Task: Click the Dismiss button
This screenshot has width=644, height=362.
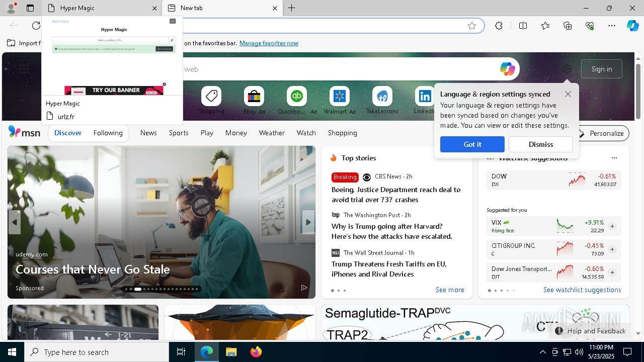Action: coord(540,144)
